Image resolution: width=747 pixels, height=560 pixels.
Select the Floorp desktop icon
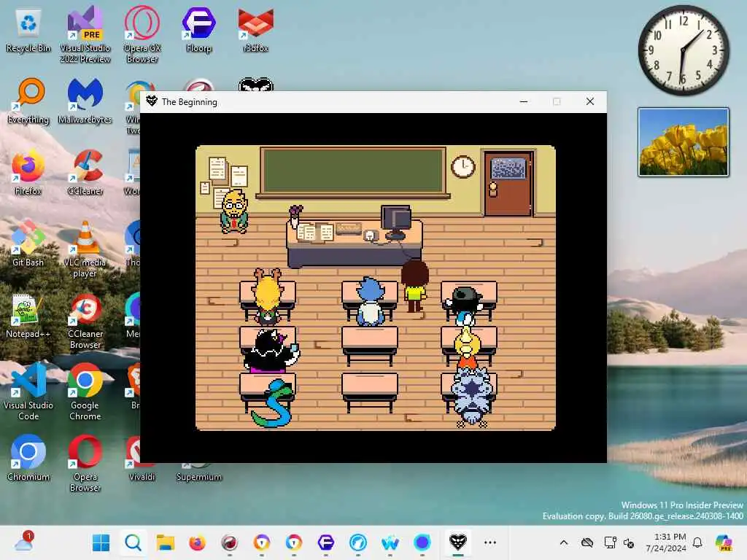tap(198, 30)
